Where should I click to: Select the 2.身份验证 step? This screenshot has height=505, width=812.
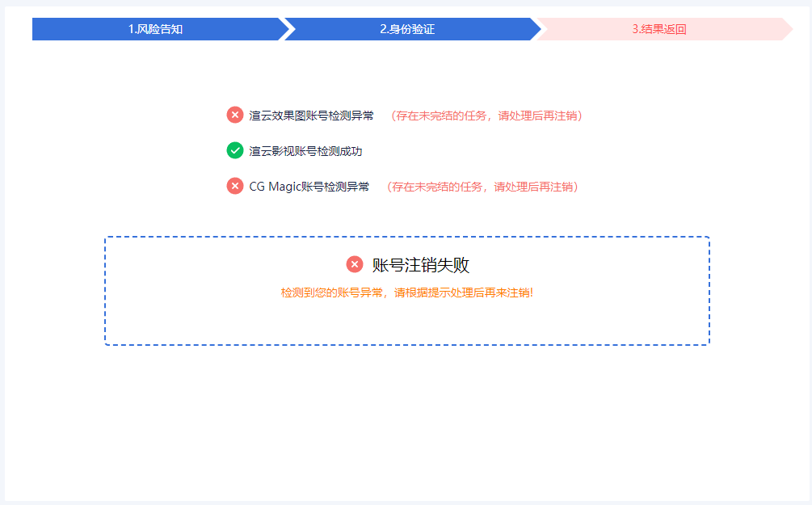pyautogui.click(x=407, y=29)
